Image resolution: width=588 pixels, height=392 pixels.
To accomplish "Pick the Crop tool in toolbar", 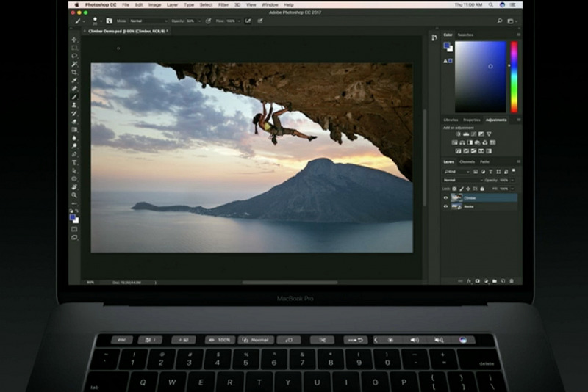I will (74, 72).
